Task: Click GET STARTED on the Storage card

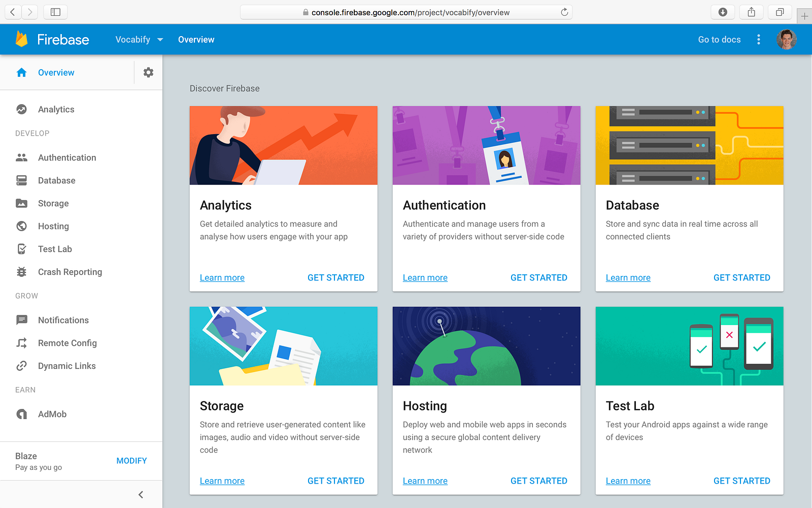Action: (336, 481)
